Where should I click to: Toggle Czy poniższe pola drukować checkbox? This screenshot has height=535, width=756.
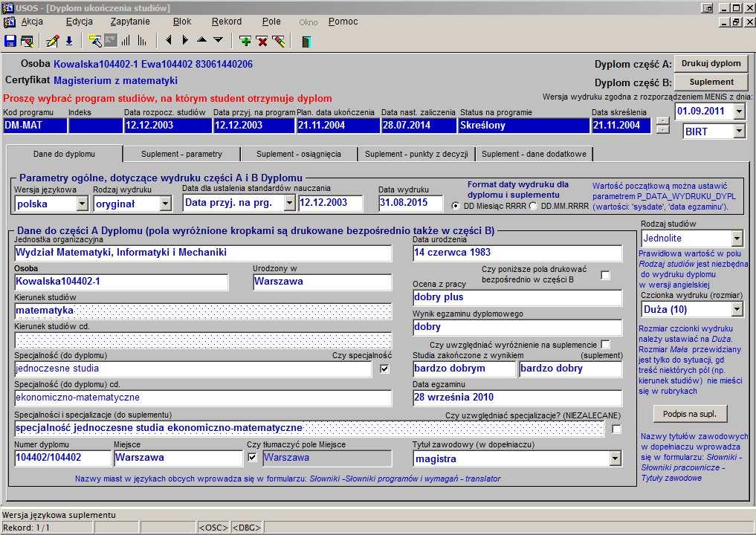pyautogui.click(x=605, y=275)
